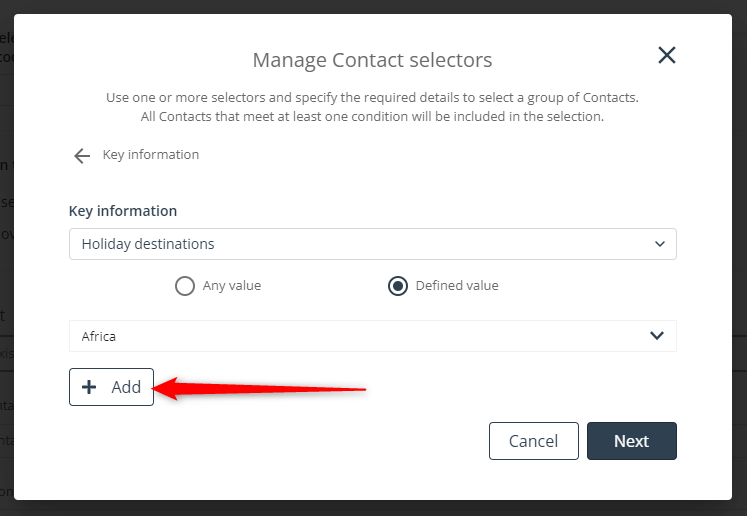Click the back arrow icon

point(82,155)
